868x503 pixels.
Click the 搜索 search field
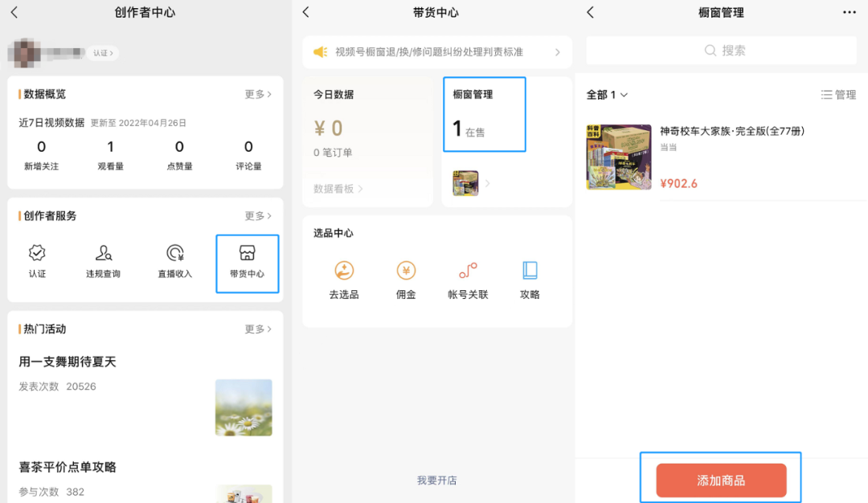(x=721, y=51)
